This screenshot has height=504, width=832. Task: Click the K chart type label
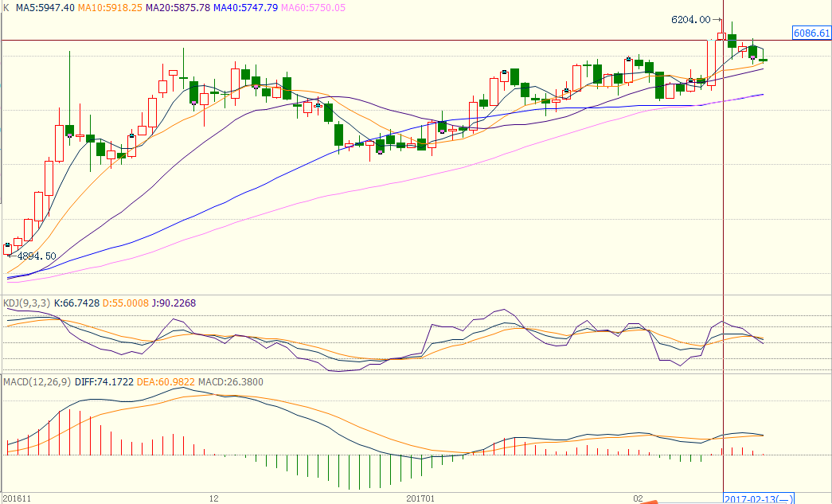click(6, 7)
